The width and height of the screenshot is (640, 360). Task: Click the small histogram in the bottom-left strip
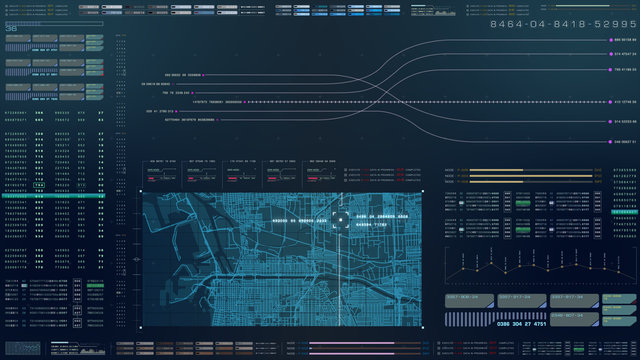tap(92, 351)
